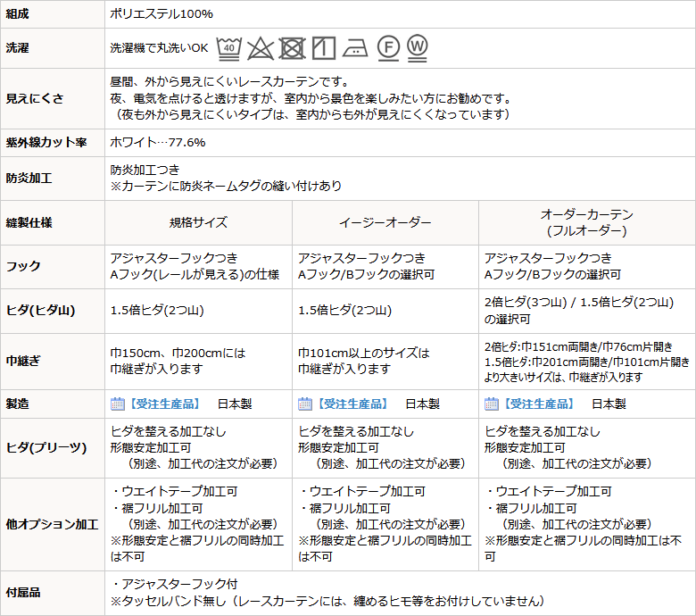Image resolution: width=696 pixels, height=616 pixels.
Task: Click calendar icon under イージーオーダー column
Action: [305, 404]
